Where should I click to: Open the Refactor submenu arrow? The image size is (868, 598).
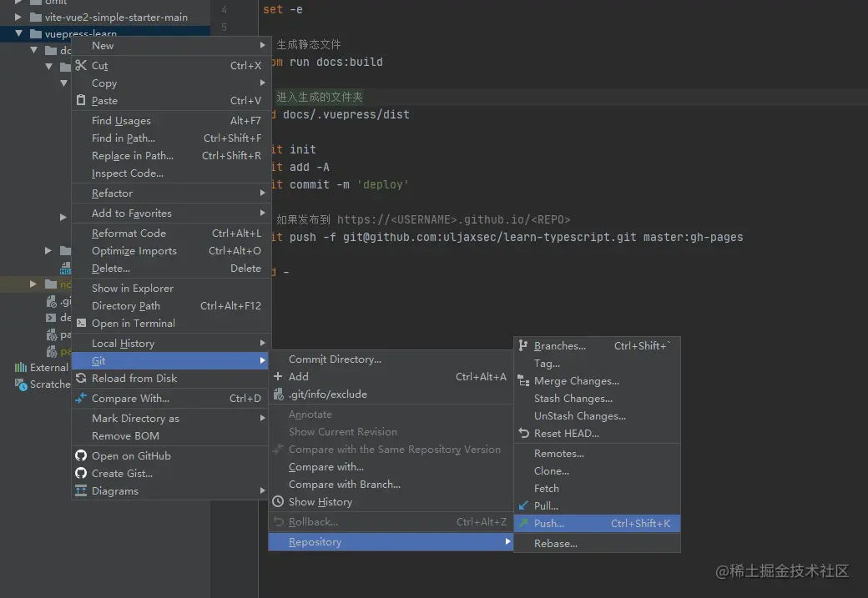262,193
